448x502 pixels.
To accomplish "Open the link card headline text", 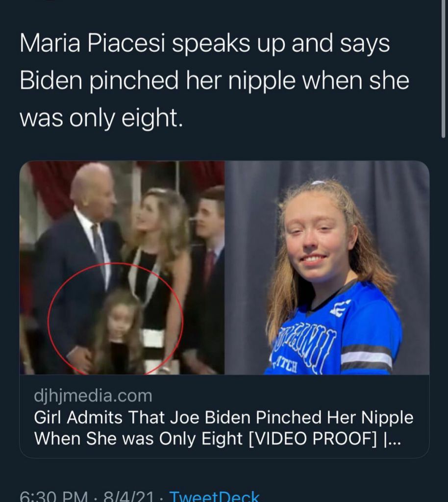I will (224, 427).
